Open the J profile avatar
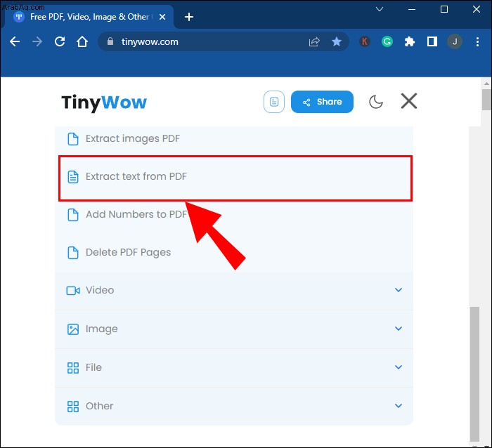This screenshot has height=448, width=492. (x=455, y=41)
